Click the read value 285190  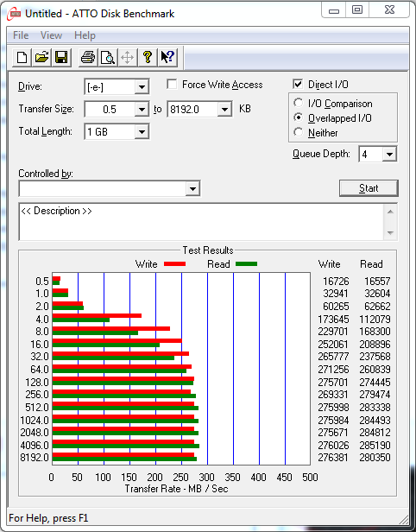375,445
